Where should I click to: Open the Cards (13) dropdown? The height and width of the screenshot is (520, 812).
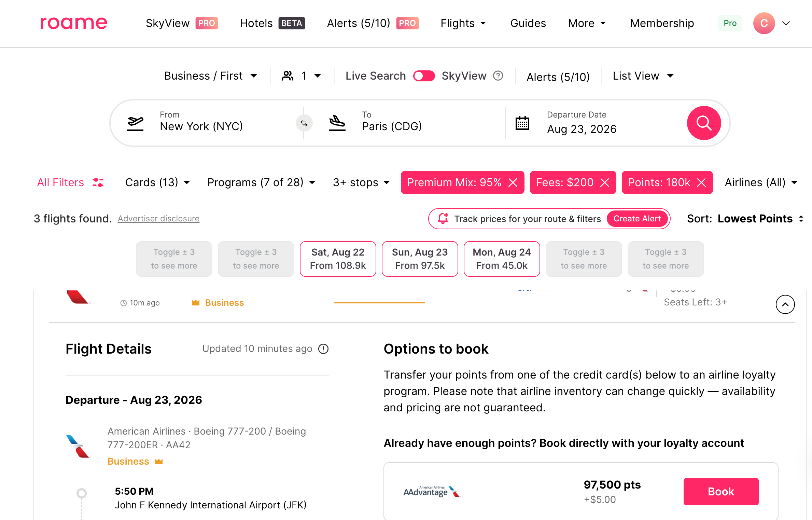pos(157,182)
